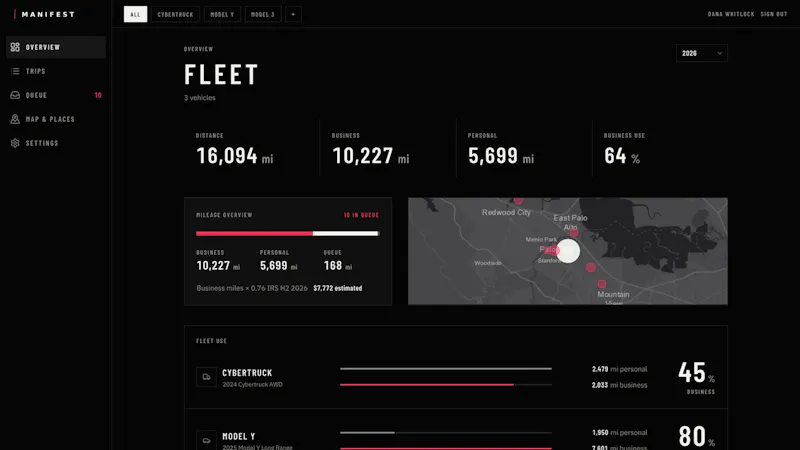800x450 pixels.
Task: Click Sign Out
Action: [773, 14]
